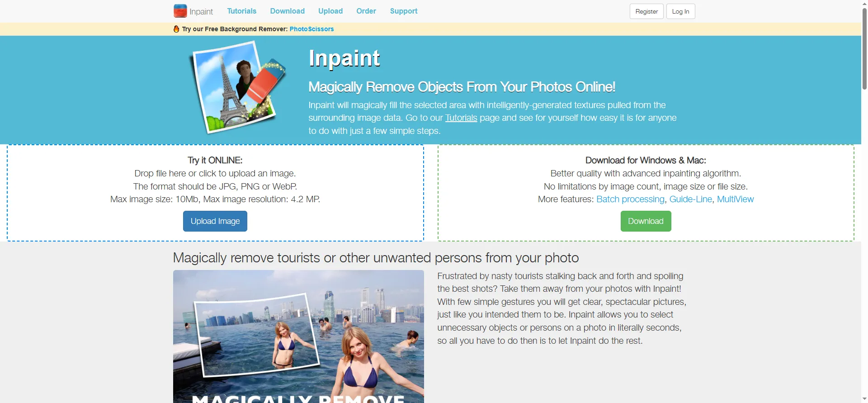Click the blue Upload Image button
This screenshot has width=868, height=403.
tap(215, 221)
